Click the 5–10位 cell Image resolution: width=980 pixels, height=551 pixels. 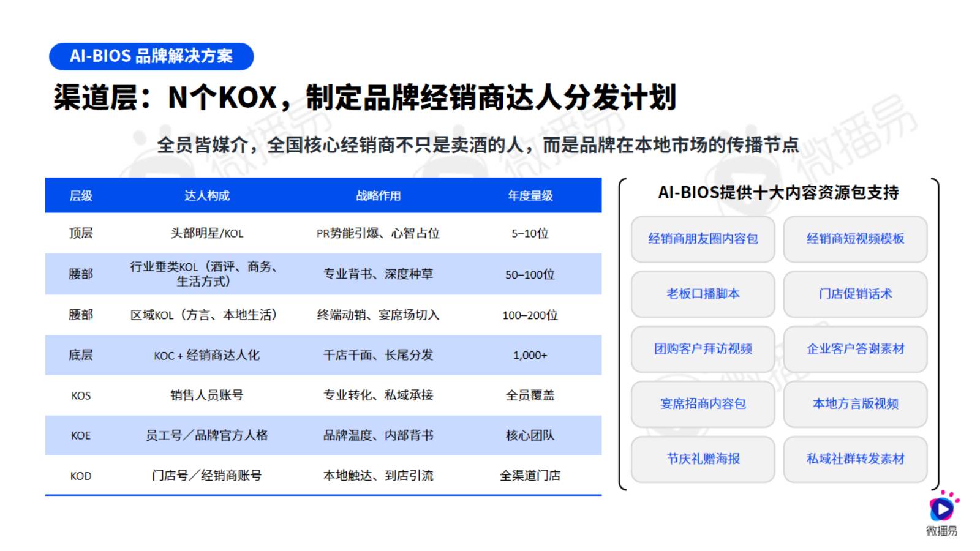pyautogui.click(x=530, y=233)
